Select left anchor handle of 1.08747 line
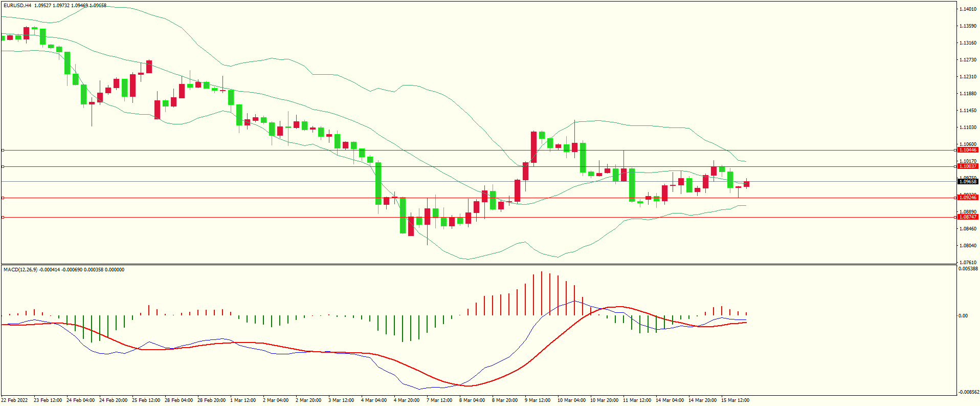 click(3, 217)
